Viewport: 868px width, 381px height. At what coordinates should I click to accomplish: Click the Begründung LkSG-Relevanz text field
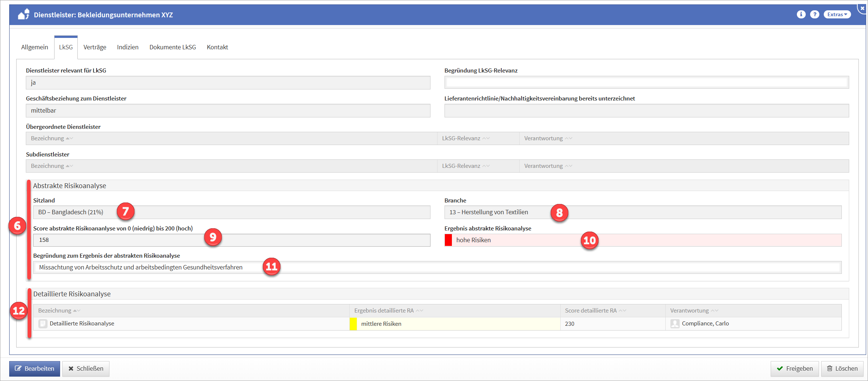coord(646,82)
